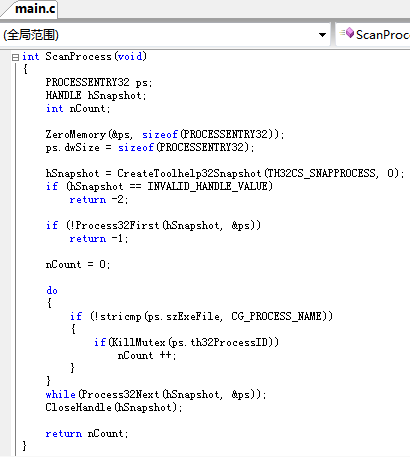The image size is (410, 457).
Task: Click on the ZeroMemory call
Action: pyautogui.click(x=165, y=134)
